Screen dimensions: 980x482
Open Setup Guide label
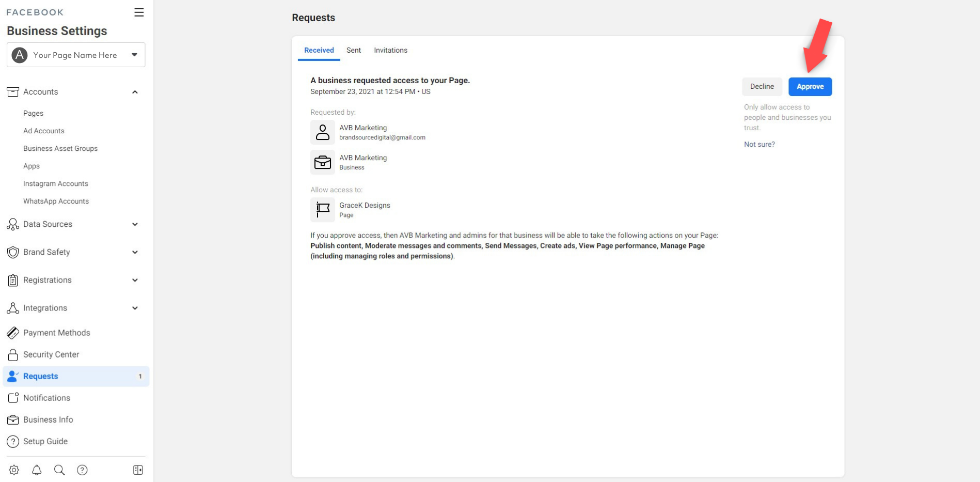click(45, 441)
